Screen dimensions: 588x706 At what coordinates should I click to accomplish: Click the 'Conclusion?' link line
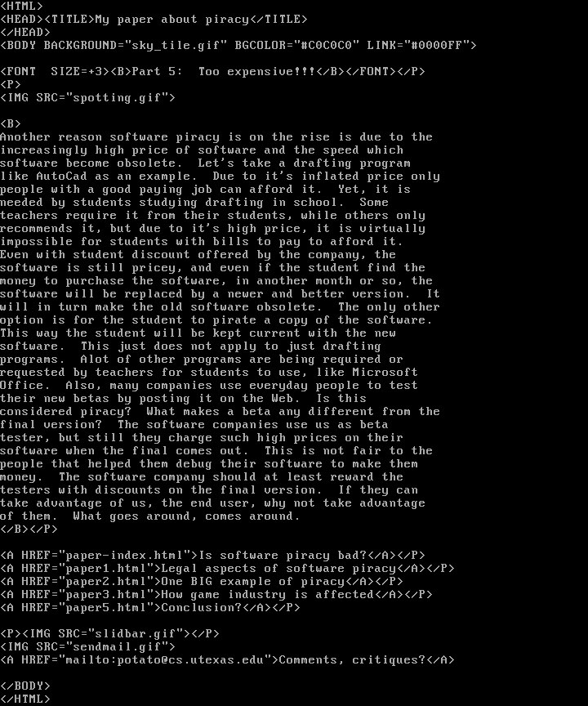click(x=150, y=607)
